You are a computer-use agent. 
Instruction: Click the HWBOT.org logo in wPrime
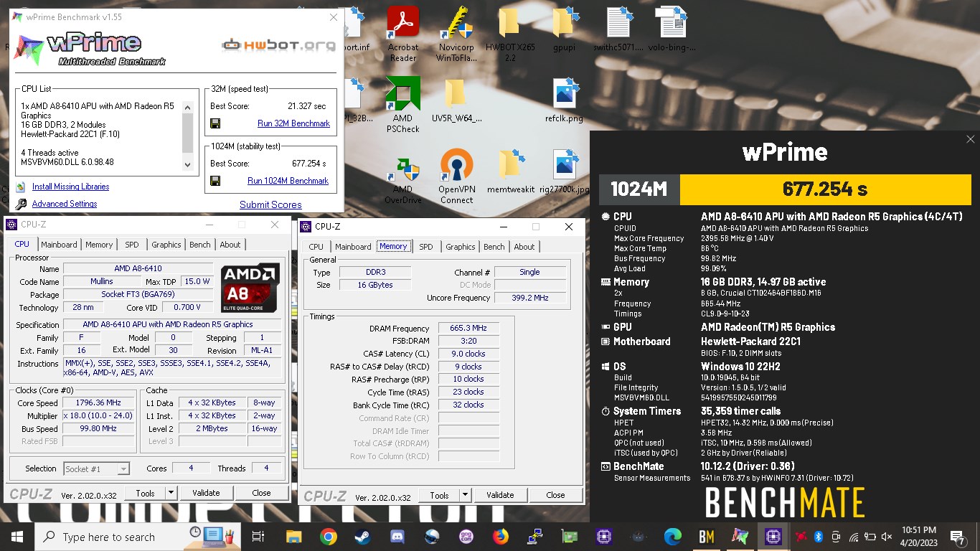(x=278, y=44)
